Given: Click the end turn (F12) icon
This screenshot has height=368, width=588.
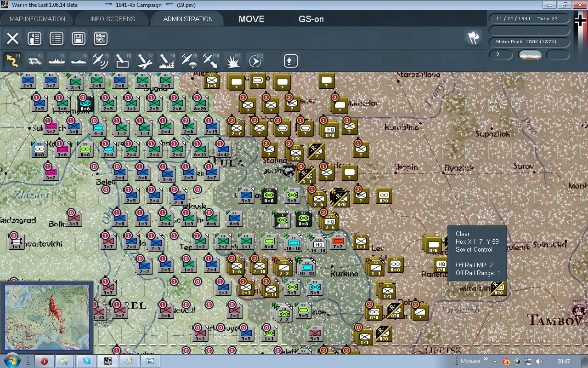Looking at the screenshot, I should pos(255,61).
